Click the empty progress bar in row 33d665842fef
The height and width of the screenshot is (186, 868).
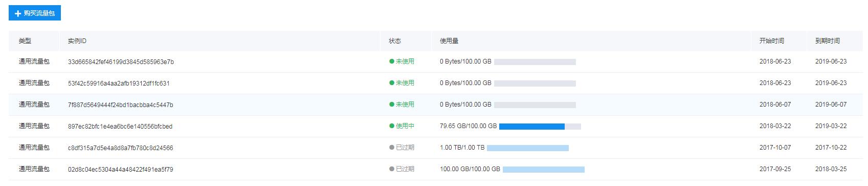tap(535, 62)
